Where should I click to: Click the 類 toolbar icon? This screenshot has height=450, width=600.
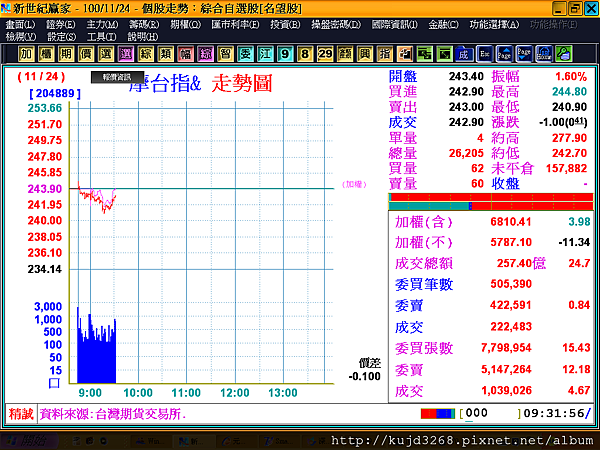[x=165, y=54]
